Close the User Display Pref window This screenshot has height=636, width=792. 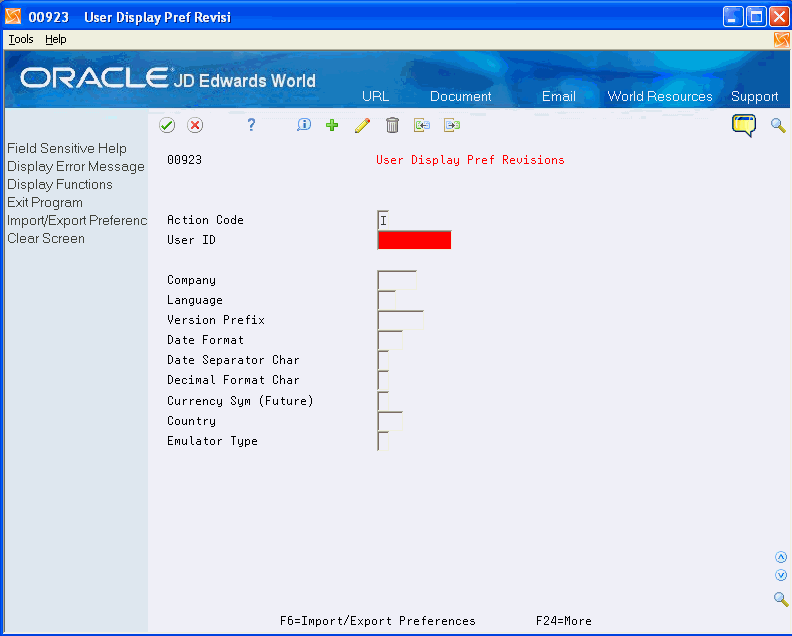pos(779,17)
